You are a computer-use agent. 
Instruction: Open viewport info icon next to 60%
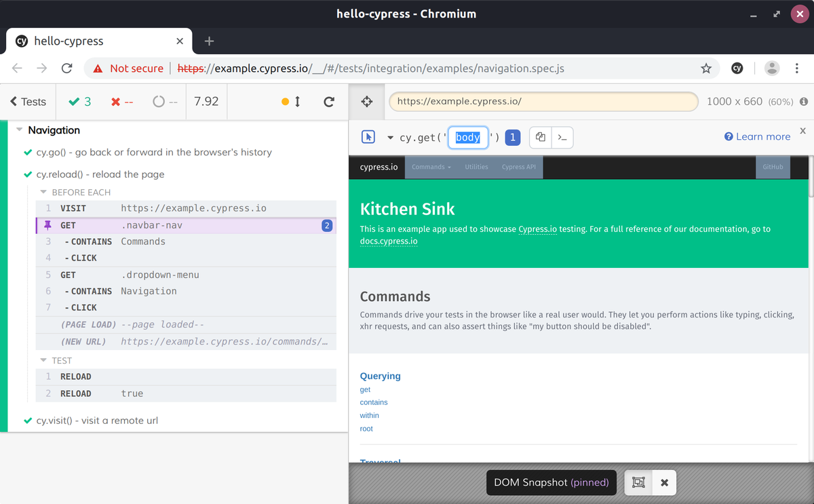tap(803, 102)
